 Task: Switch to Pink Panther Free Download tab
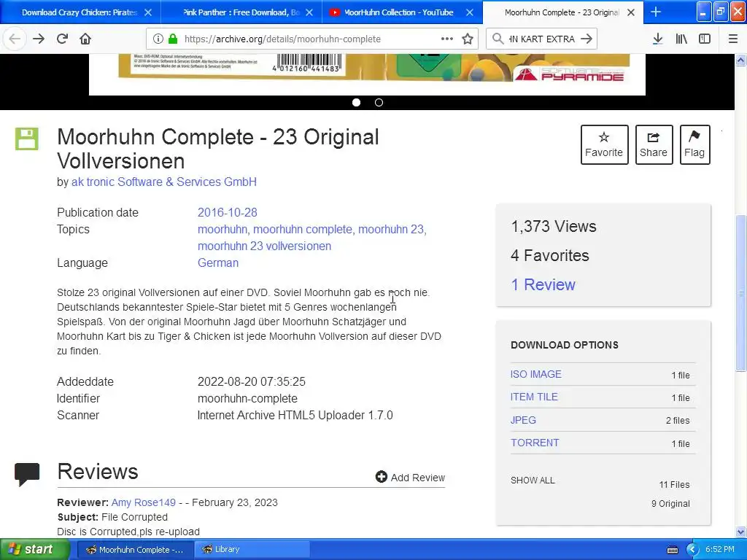pyautogui.click(x=241, y=12)
